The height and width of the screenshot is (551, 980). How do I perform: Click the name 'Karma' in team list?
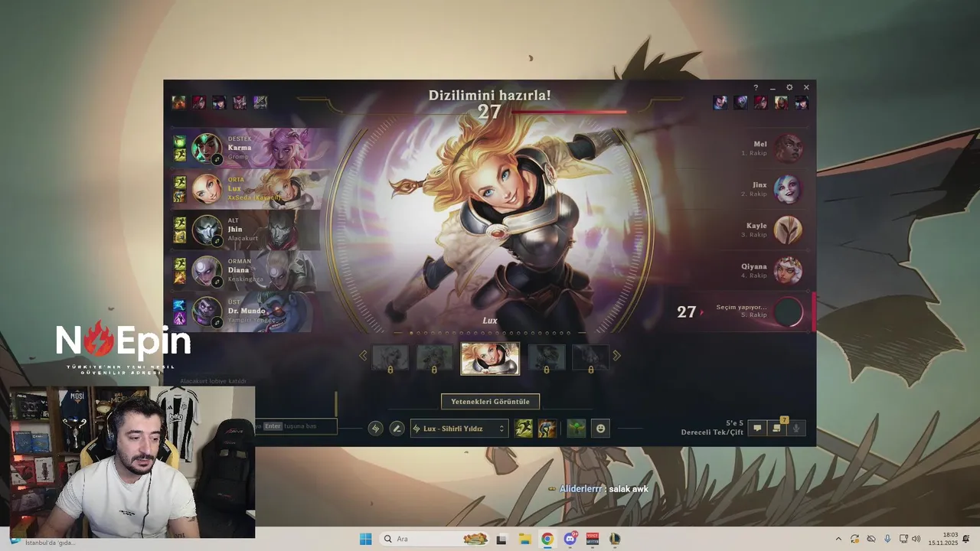click(x=239, y=147)
